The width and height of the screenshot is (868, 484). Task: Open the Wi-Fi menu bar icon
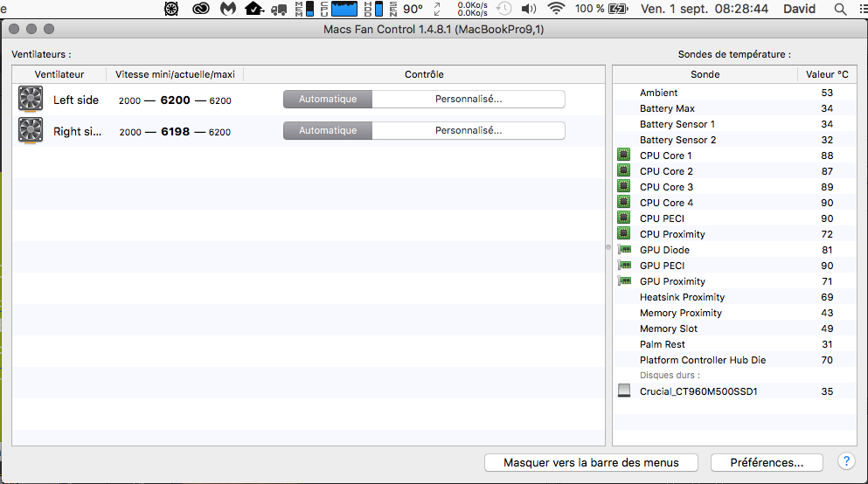[x=556, y=9]
